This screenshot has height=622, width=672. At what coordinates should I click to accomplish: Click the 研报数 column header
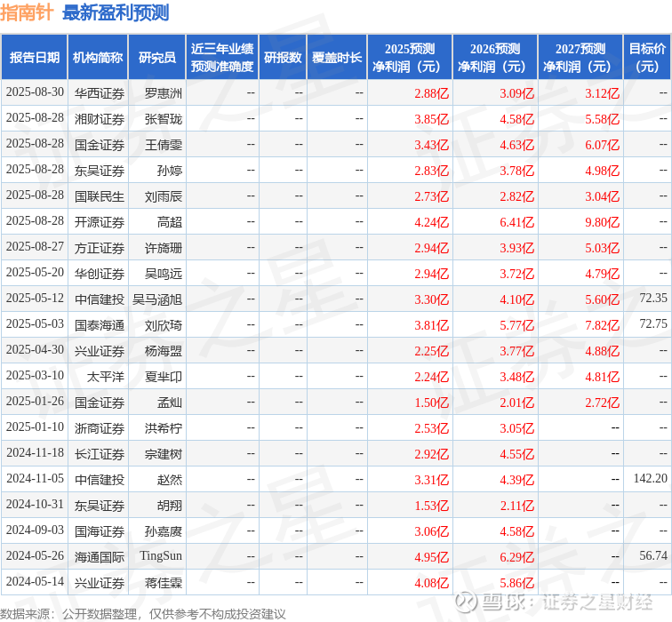point(283,58)
